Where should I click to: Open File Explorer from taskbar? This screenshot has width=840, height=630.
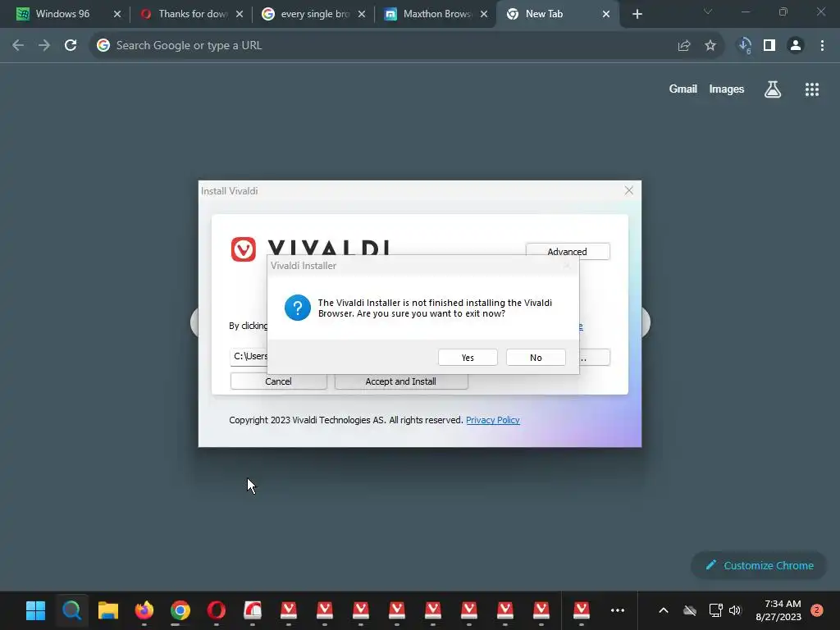tap(107, 610)
